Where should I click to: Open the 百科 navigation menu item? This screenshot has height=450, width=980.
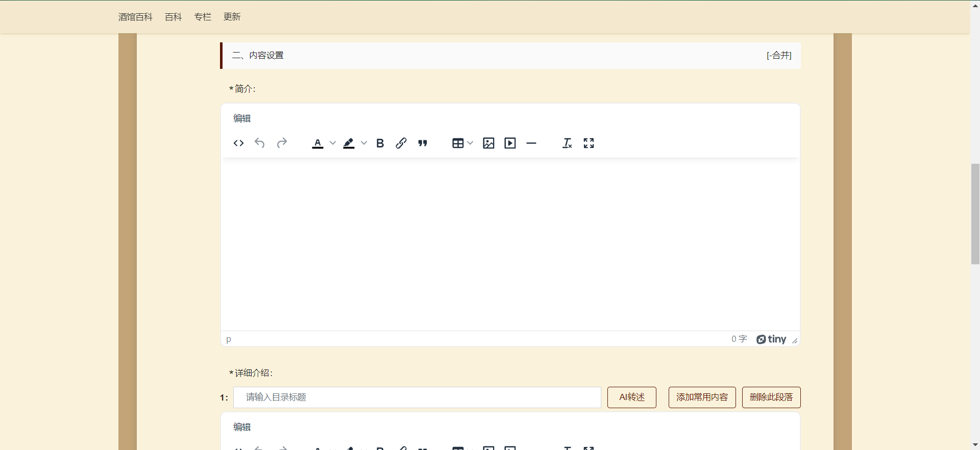tap(174, 17)
